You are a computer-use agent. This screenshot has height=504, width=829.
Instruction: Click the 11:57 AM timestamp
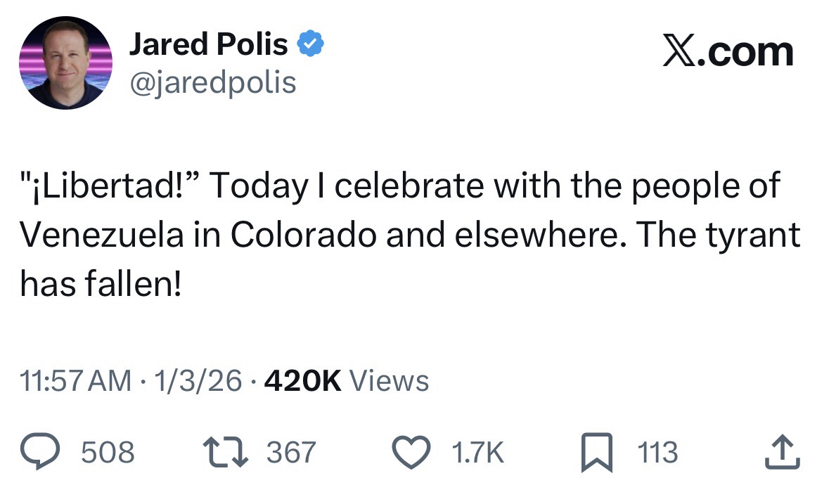(x=76, y=381)
